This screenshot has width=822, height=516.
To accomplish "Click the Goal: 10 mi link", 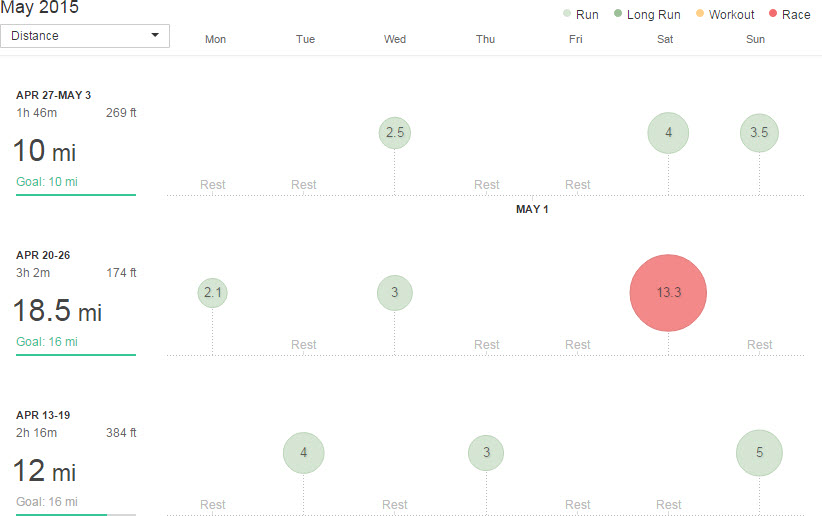I will tap(47, 182).
